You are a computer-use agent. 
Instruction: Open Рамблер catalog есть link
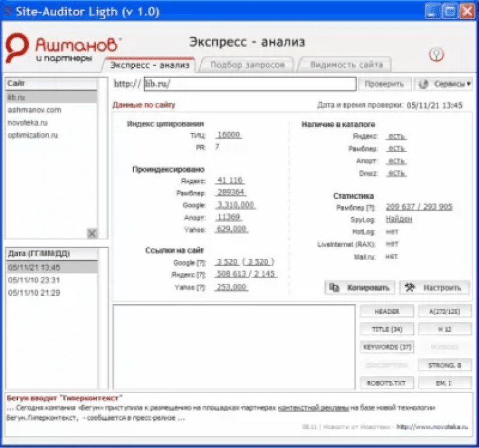pos(397,148)
